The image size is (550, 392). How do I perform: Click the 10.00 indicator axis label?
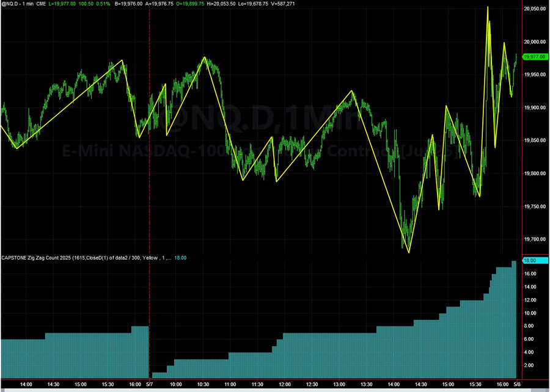click(530, 313)
